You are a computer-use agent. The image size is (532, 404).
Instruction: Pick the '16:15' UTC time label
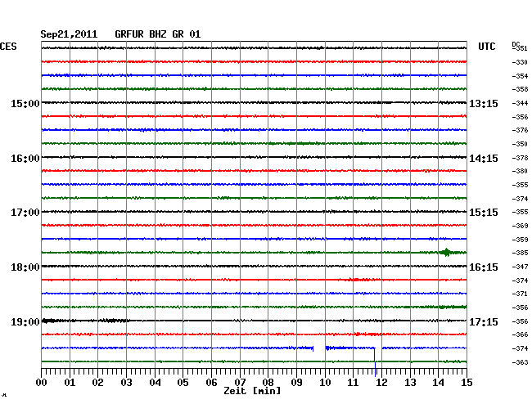coord(484,267)
